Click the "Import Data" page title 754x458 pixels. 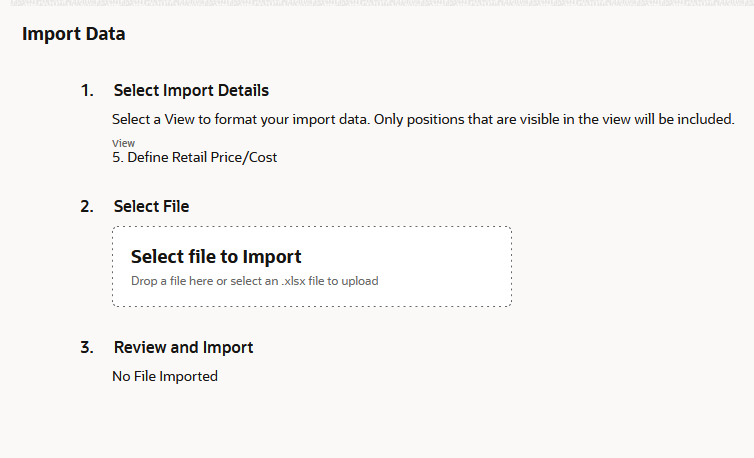(x=74, y=34)
